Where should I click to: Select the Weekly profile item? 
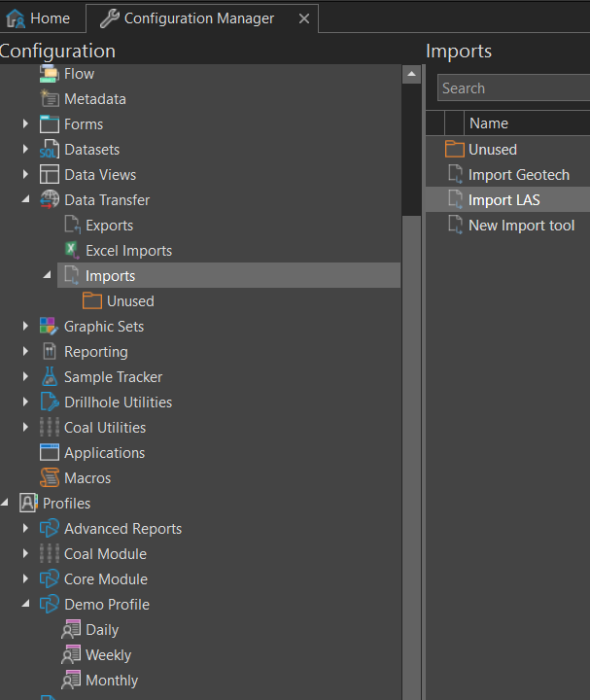coord(107,655)
